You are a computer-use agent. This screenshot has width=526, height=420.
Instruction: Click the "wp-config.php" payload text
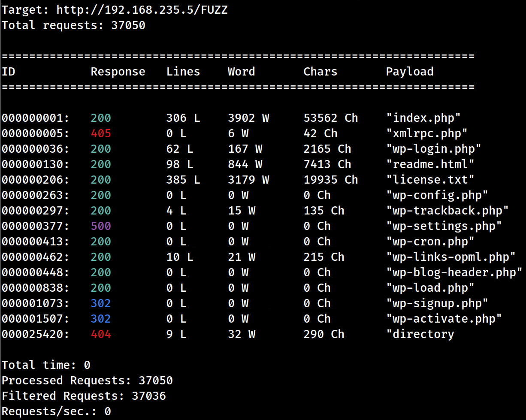[x=437, y=195]
